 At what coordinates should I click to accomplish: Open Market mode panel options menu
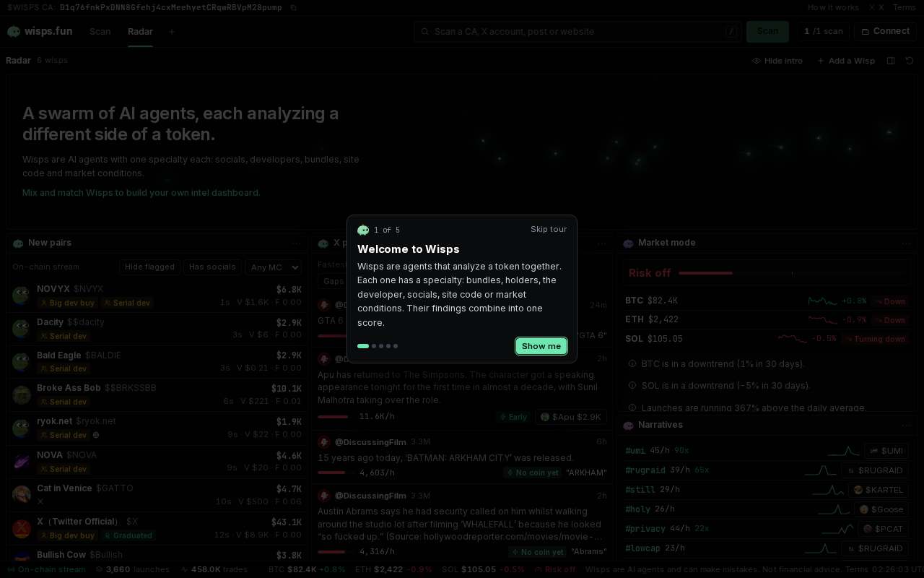coord(907,243)
